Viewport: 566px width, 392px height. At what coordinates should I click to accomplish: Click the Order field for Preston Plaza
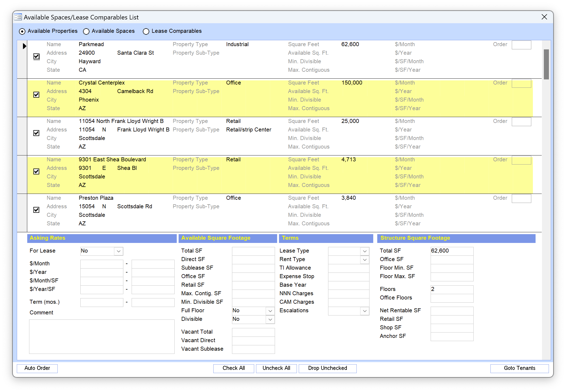click(x=521, y=198)
